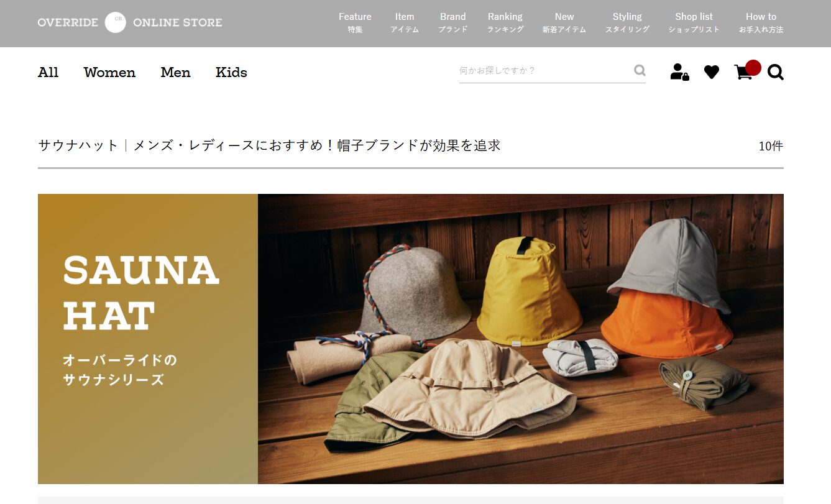Open the How to care guide
This screenshot has width=831, height=504.
[761, 22]
